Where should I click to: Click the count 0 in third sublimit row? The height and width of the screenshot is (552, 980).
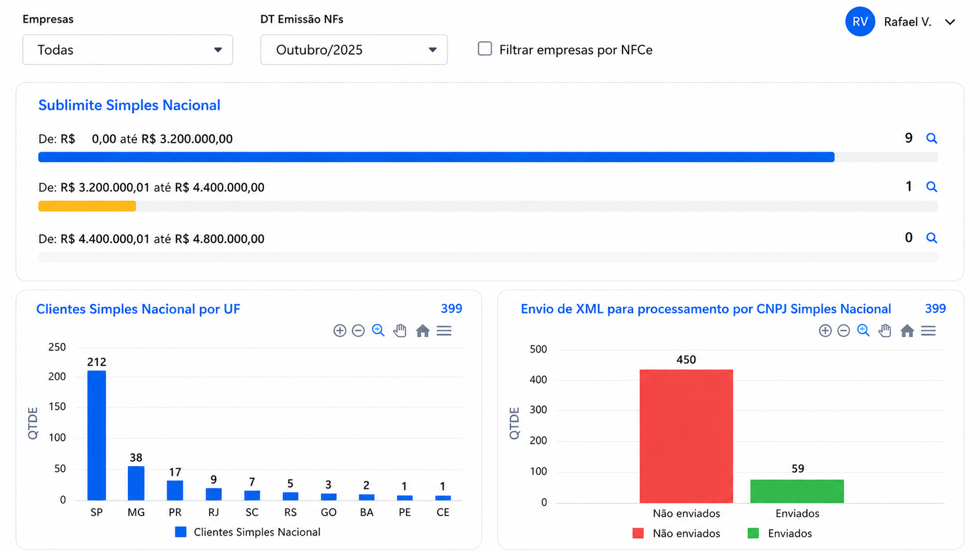tap(908, 238)
